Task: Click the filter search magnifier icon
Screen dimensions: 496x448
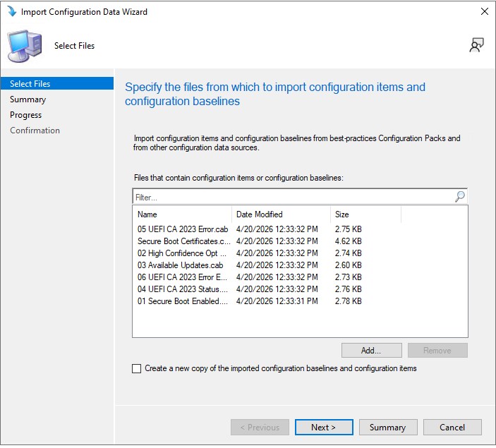Action: (x=459, y=197)
